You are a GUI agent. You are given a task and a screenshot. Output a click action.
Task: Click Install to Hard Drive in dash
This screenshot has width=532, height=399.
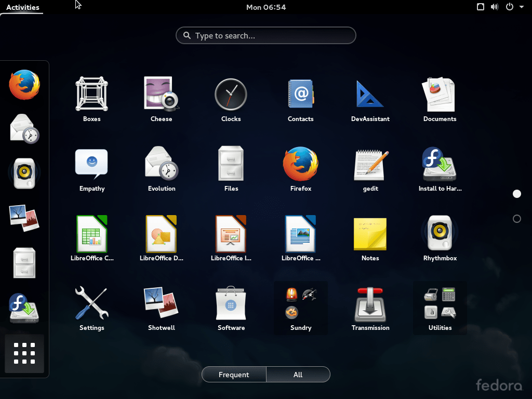(x=24, y=308)
